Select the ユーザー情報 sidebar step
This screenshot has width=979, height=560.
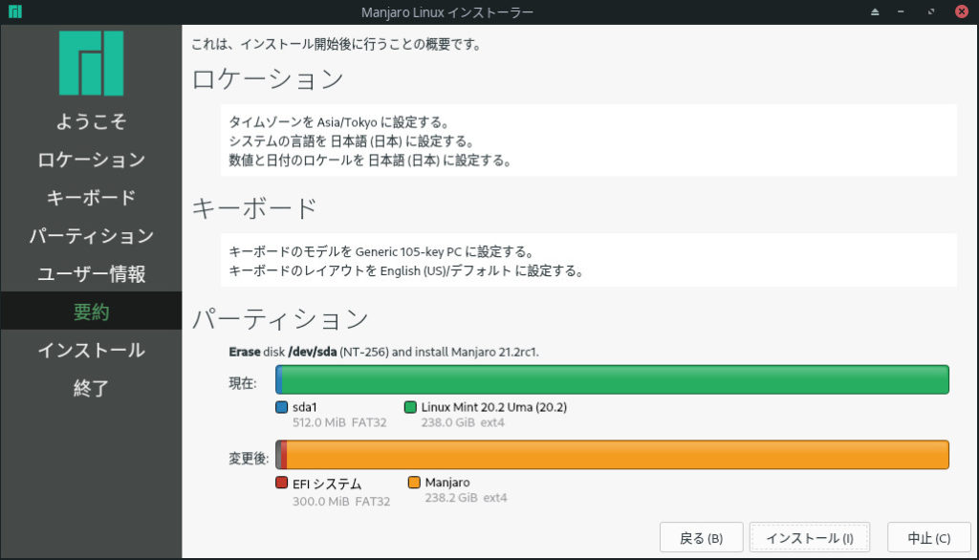(91, 273)
